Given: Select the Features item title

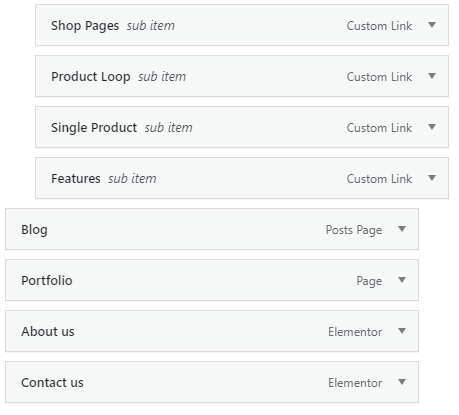Looking at the screenshot, I should coord(76,179).
